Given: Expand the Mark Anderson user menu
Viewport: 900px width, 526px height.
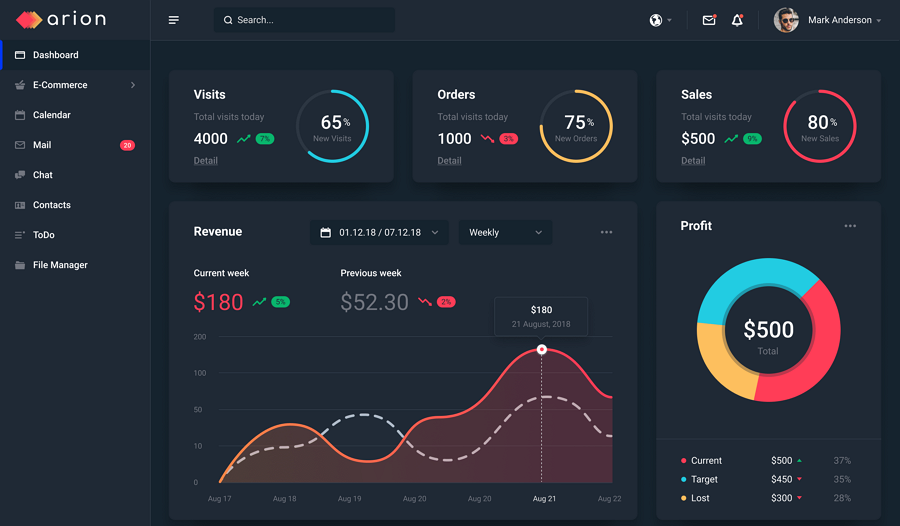Looking at the screenshot, I should 844,20.
